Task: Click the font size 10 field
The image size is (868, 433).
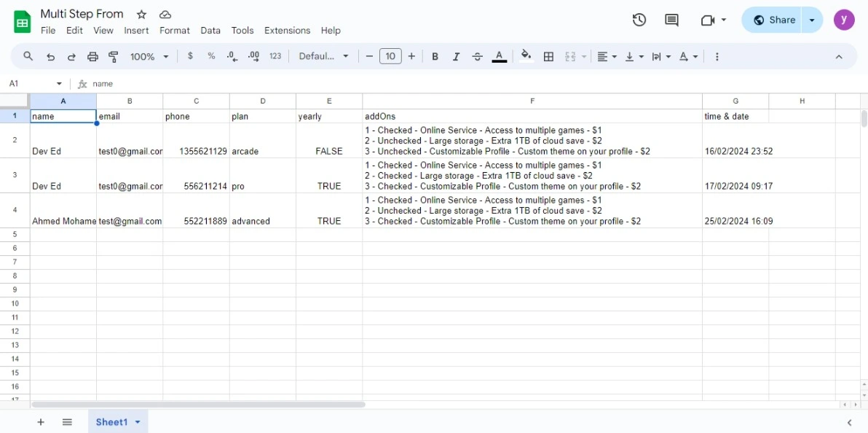Action: [x=390, y=57]
